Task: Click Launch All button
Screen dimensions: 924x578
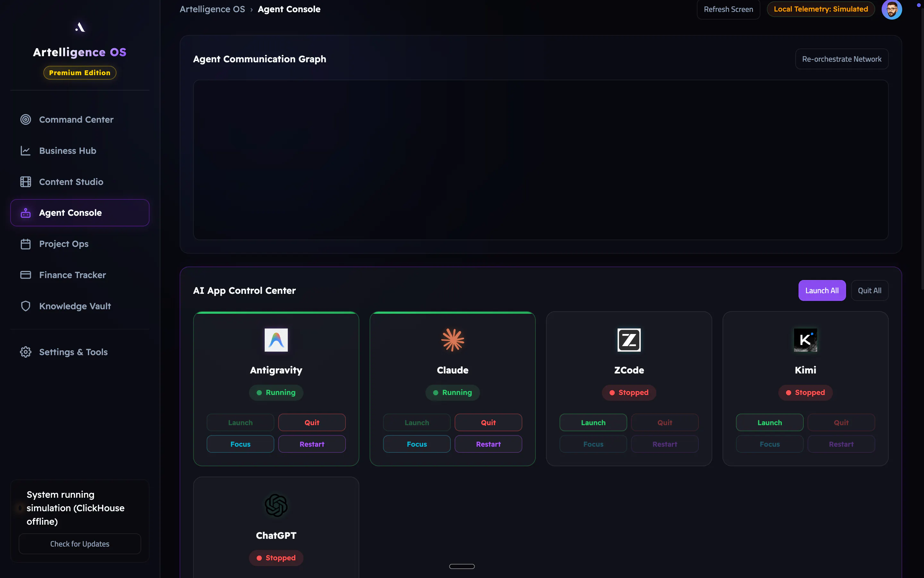Action: tap(822, 291)
